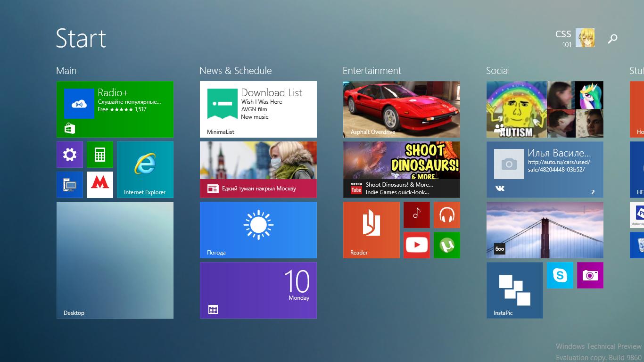Launch the headphones music tile
The height and width of the screenshot is (362, 644).
[x=447, y=215]
